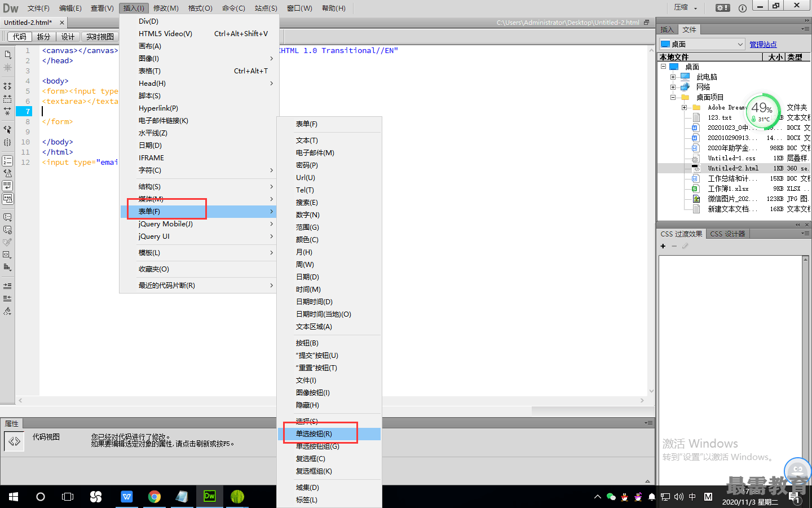Open the Compact (压缩) workspace dropdown
812x508 pixels.
click(686, 7)
